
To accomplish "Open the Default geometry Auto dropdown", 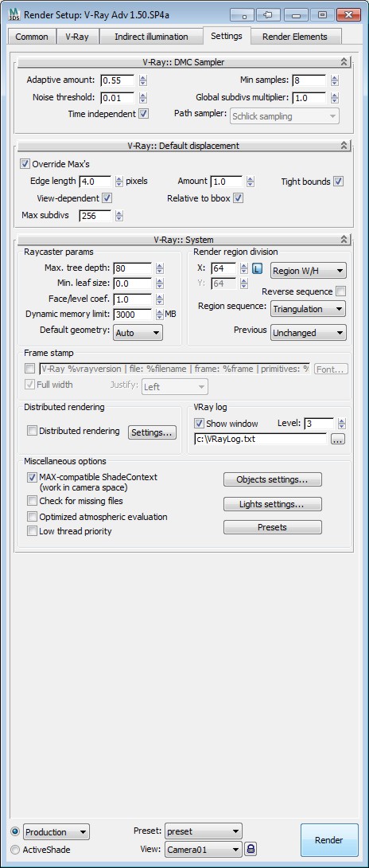I will [138, 333].
